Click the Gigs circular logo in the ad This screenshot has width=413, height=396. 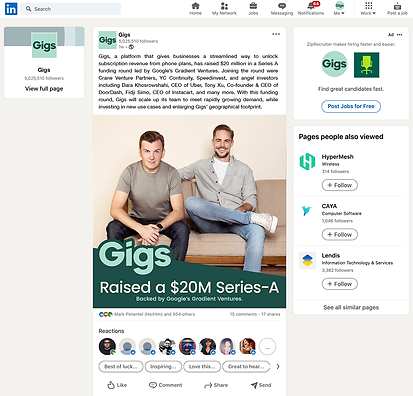coord(334,64)
